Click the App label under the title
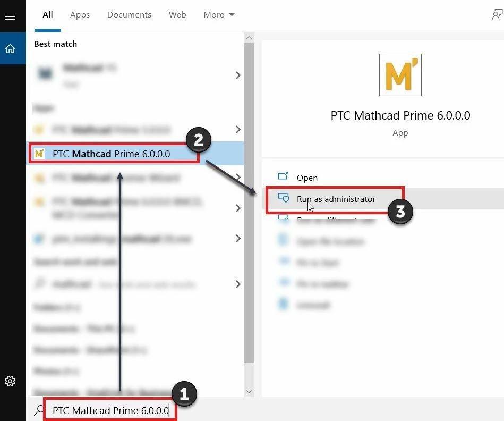The width and height of the screenshot is (504, 421). (x=400, y=133)
